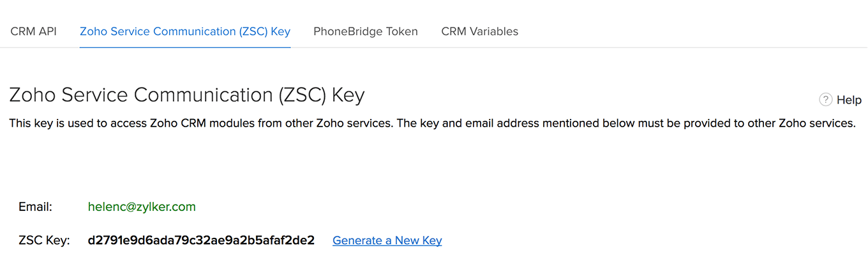
Task: Open the CRM API tab
Action: tap(33, 31)
